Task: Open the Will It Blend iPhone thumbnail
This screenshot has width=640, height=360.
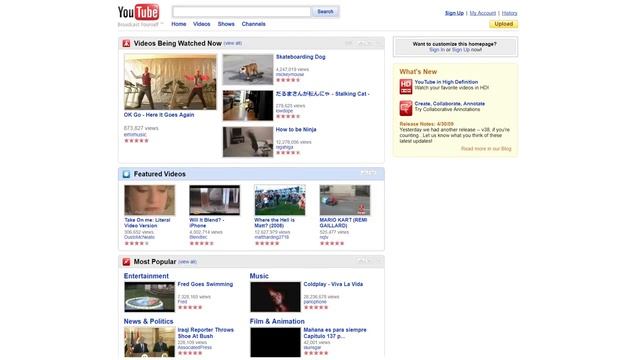Action: pyautogui.click(x=215, y=200)
